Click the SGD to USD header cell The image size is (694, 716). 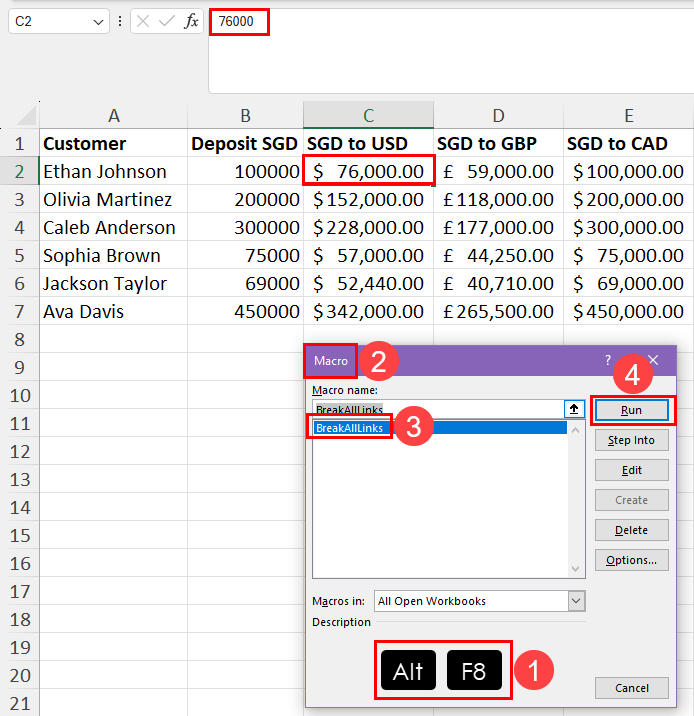pyautogui.click(x=368, y=144)
